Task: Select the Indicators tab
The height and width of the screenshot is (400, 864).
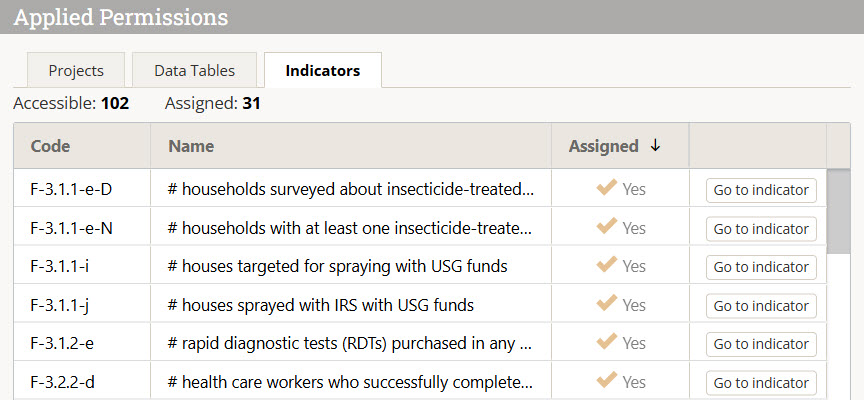Action: coord(322,71)
